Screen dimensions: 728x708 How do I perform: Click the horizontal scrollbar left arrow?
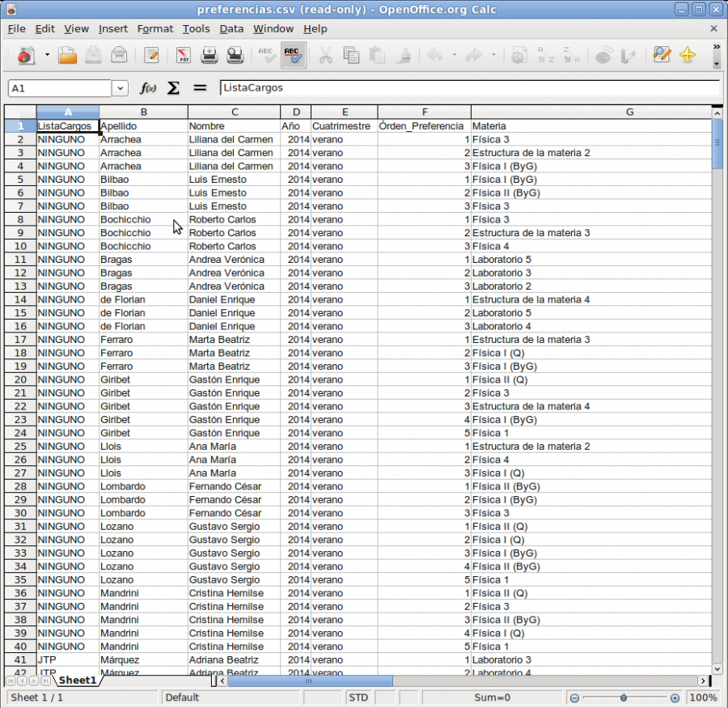point(222,680)
